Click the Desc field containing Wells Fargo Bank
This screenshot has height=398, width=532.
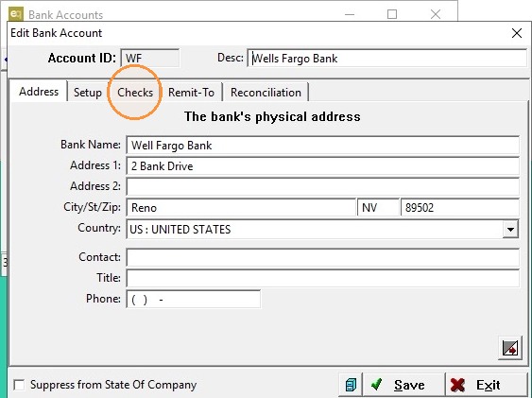pyautogui.click(x=386, y=59)
